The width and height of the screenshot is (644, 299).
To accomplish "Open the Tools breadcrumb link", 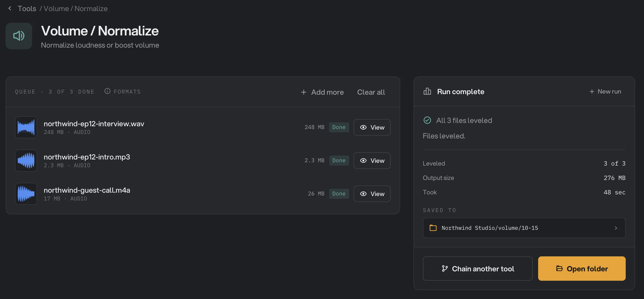I will click(x=27, y=9).
